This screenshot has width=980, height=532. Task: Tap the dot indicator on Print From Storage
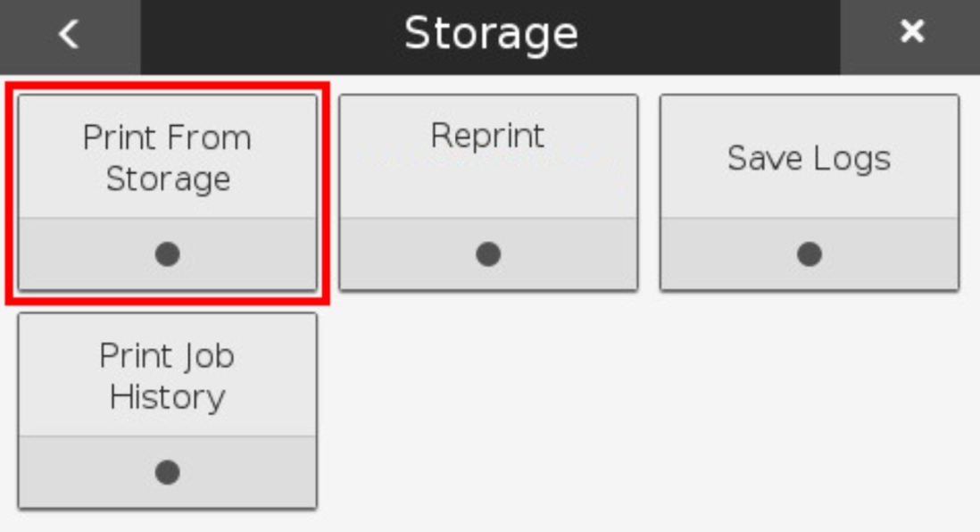point(166,255)
